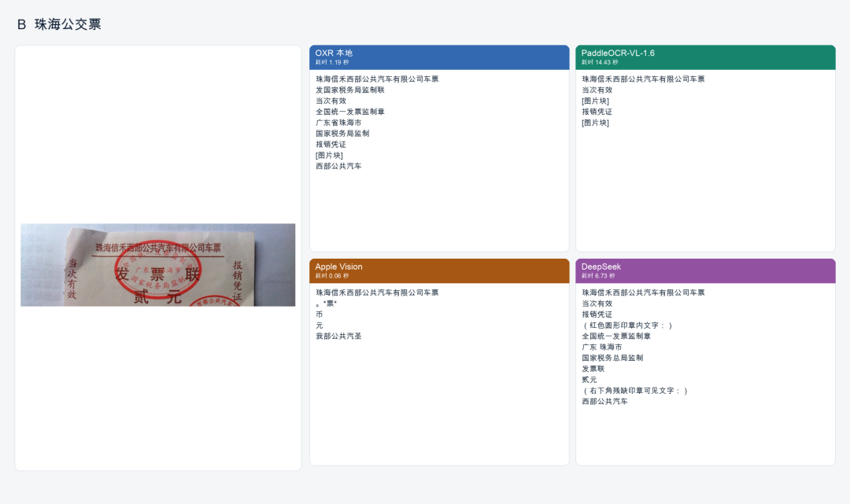
Task: Click 国家税务总局监制 in the DeepSeek result
Action: (612, 358)
